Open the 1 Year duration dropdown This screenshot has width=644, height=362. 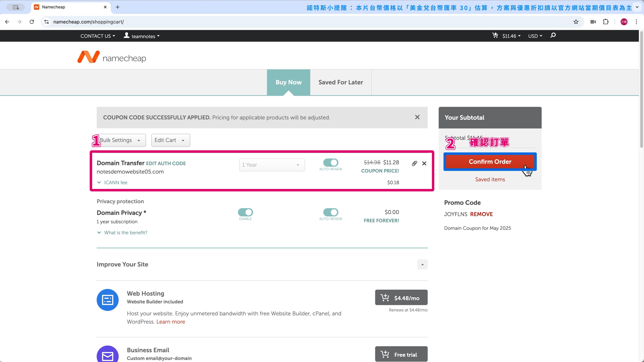[x=272, y=165]
